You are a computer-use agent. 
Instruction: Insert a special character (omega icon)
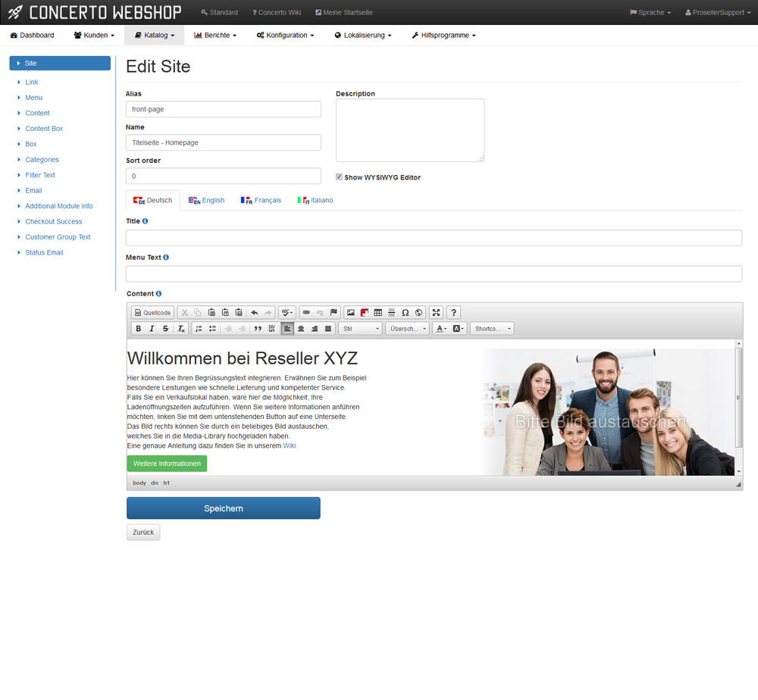tap(406, 313)
